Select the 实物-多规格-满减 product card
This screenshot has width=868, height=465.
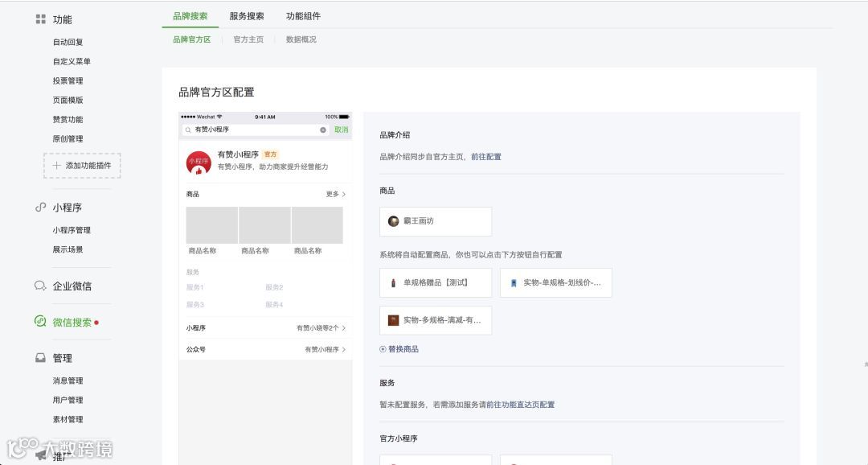click(x=436, y=320)
